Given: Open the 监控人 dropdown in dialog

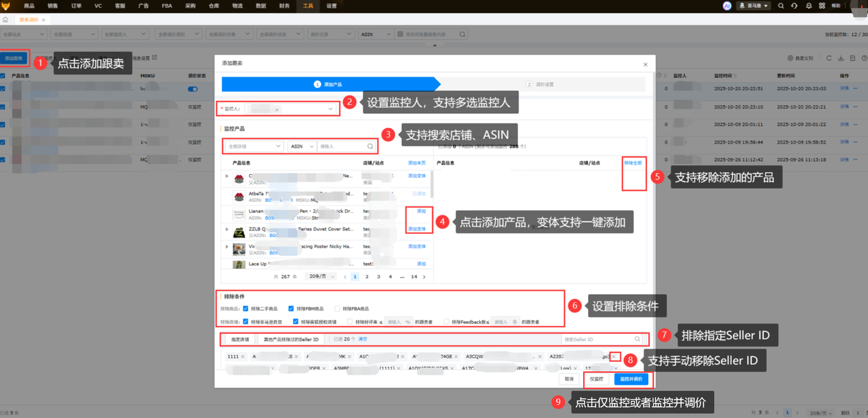Looking at the screenshot, I should point(291,109).
